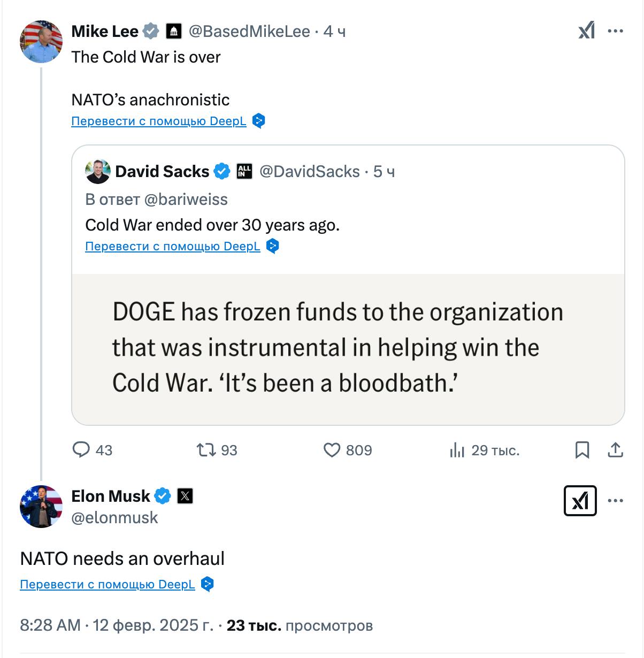Open Mike Lee's profile picture

coord(41,42)
